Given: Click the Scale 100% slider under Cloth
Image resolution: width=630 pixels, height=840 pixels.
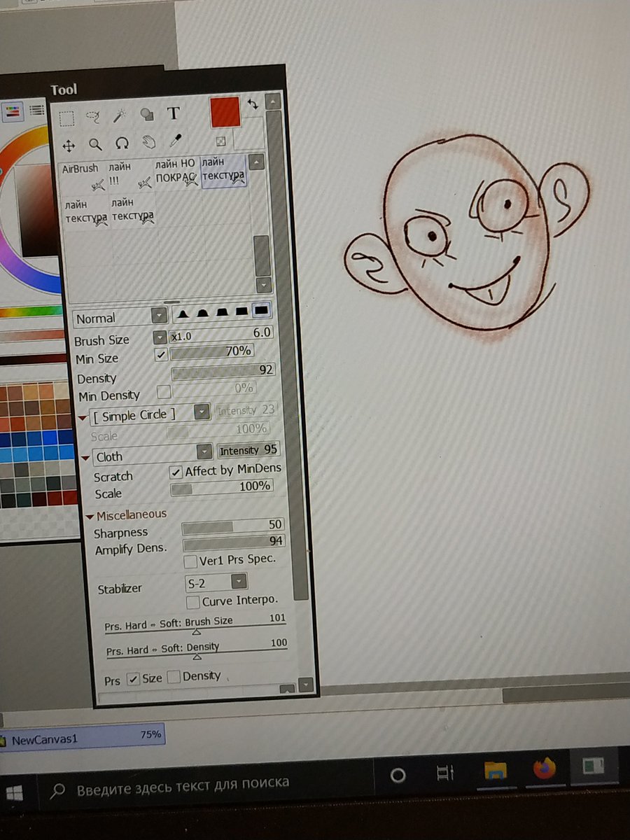Looking at the screenshot, I should tap(221, 487).
